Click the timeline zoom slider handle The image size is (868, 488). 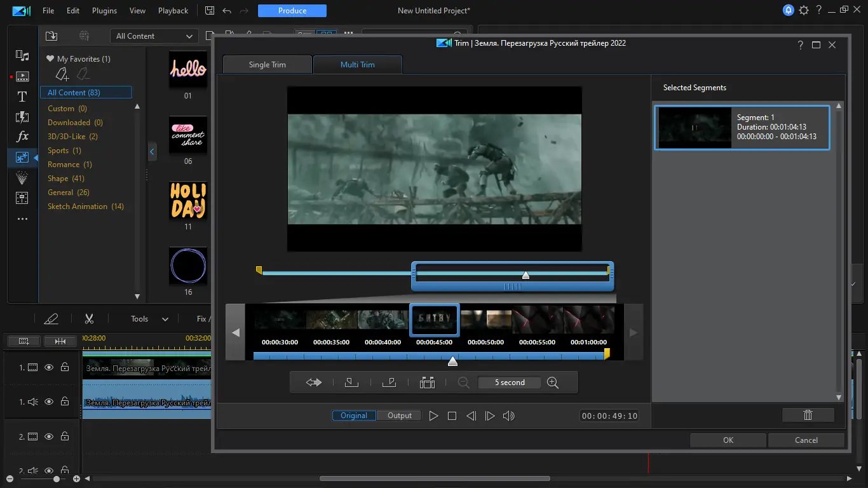(x=57, y=479)
